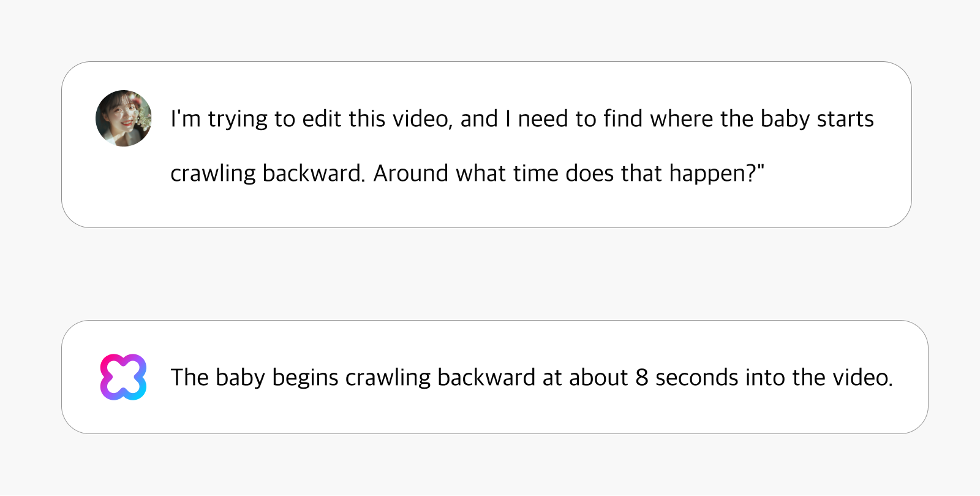Click the user's round profile photo avatar
This screenshot has height=496, width=980.
pos(124,118)
